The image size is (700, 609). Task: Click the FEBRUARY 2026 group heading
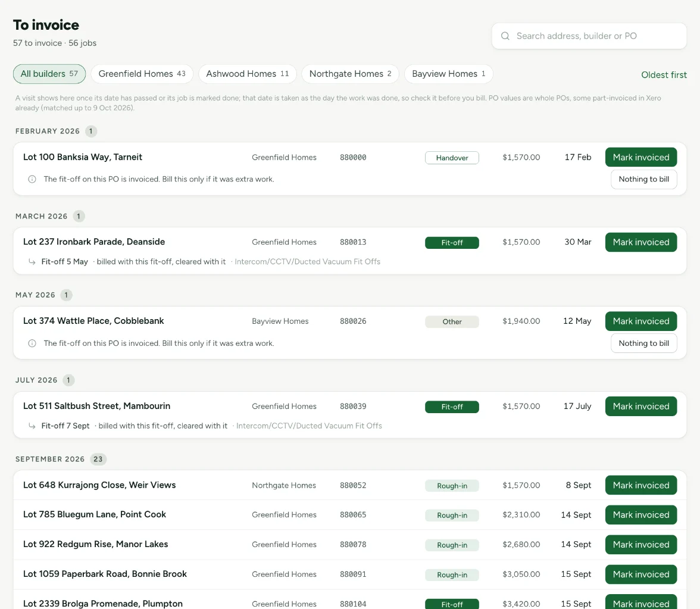[x=48, y=131]
